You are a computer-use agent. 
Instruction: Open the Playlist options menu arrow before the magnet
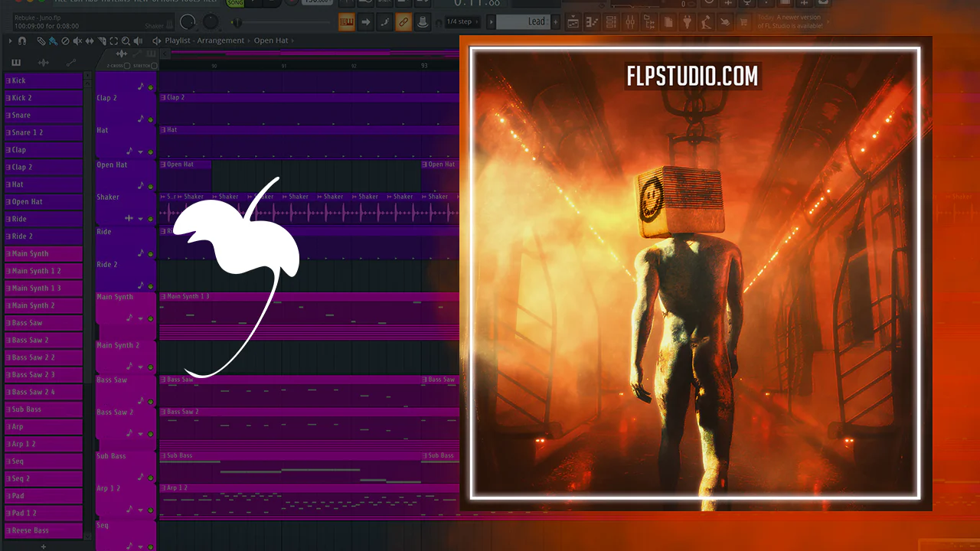point(10,41)
